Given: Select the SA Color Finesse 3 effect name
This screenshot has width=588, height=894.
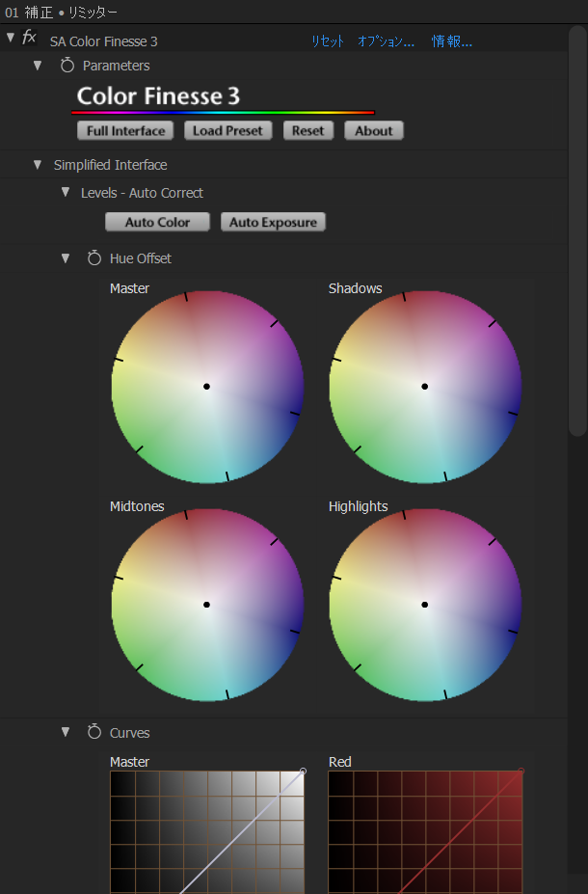Looking at the screenshot, I should (103, 41).
